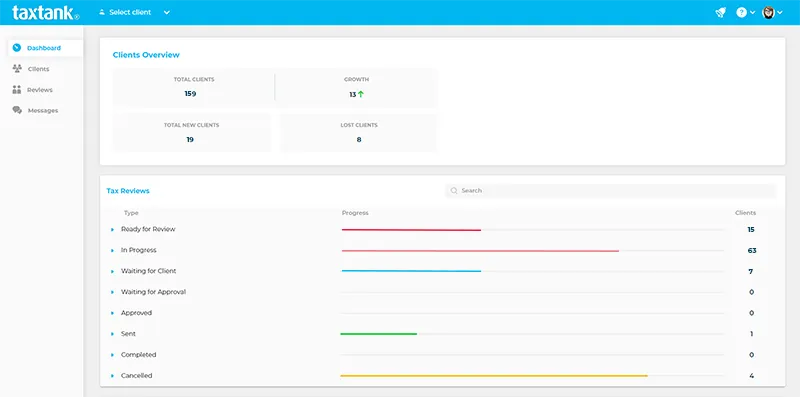Open the rocket announcements icon
The height and width of the screenshot is (397, 800).
[x=720, y=13]
